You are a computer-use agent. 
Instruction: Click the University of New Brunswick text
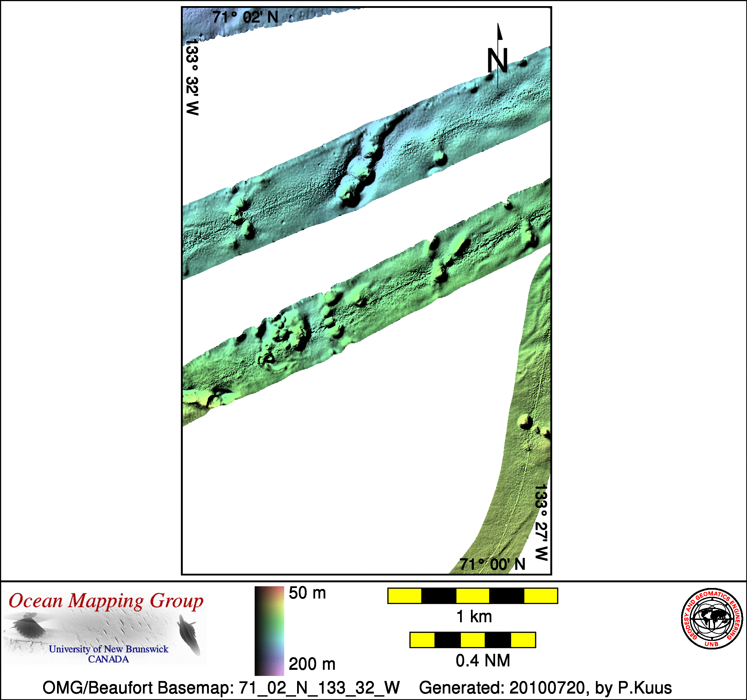pos(109,649)
